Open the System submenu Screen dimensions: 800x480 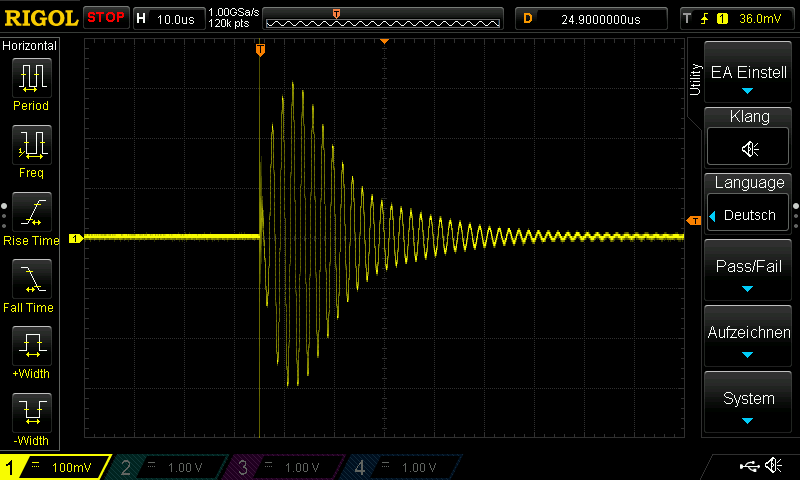click(748, 402)
